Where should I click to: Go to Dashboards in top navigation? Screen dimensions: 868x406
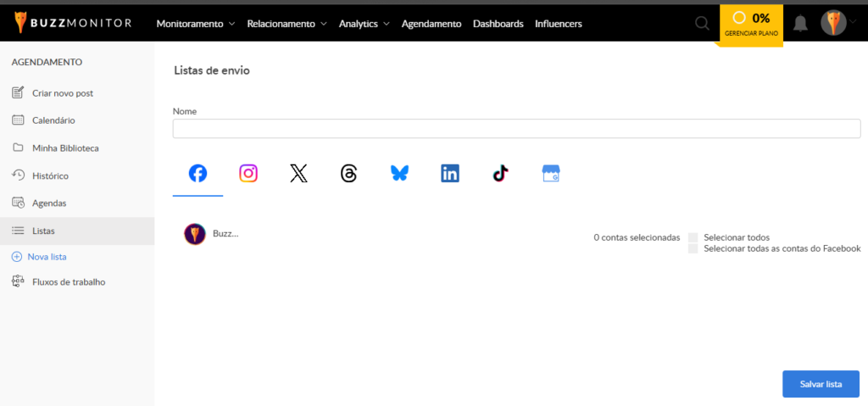(498, 24)
